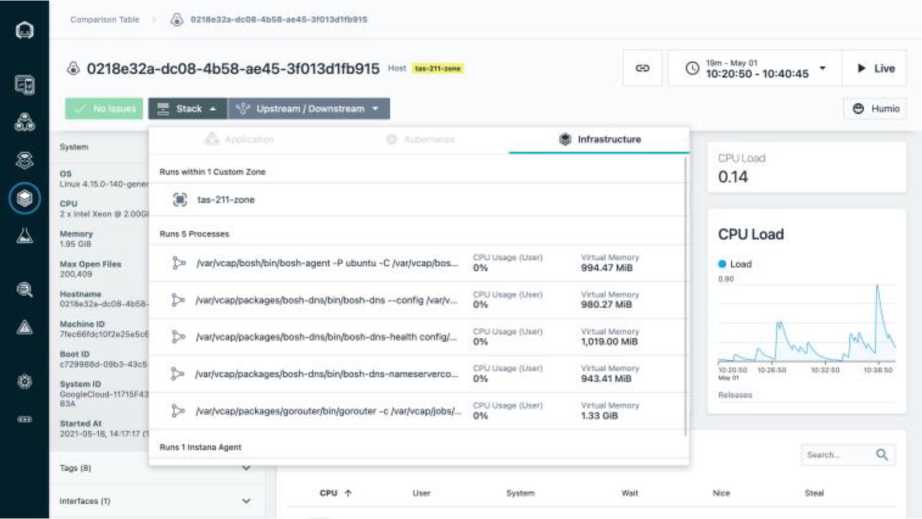The height and width of the screenshot is (519, 922).
Task: Sort the table by the CPU column
Action: pos(334,493)
